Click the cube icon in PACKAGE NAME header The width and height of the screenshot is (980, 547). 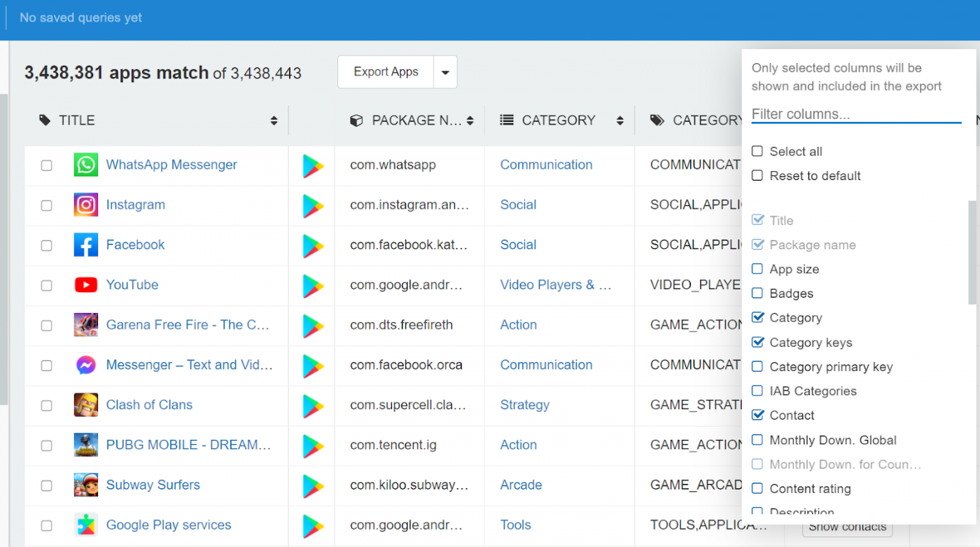coord(356,120)
